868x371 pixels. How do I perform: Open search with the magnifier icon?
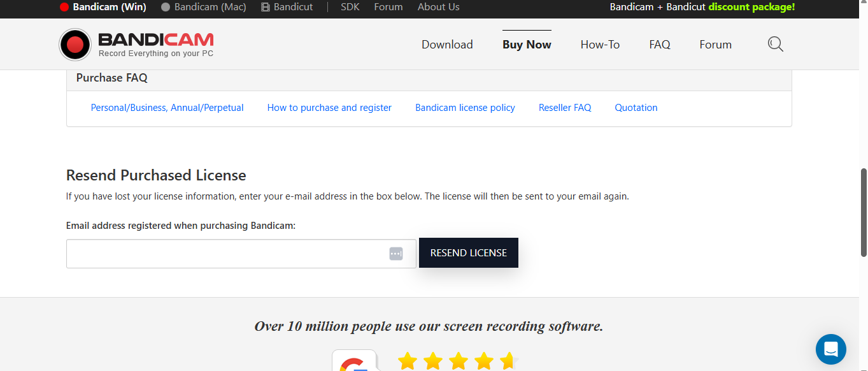(x=775, y=45)
